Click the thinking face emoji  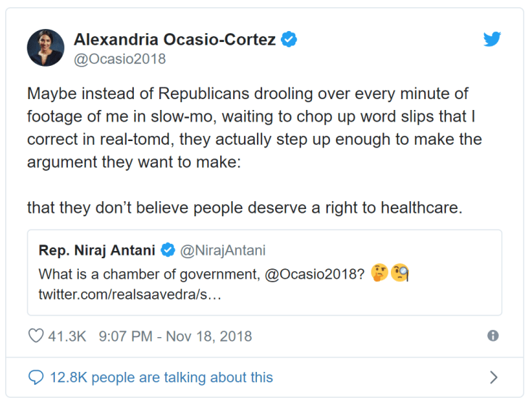click(x=379, y=274)
